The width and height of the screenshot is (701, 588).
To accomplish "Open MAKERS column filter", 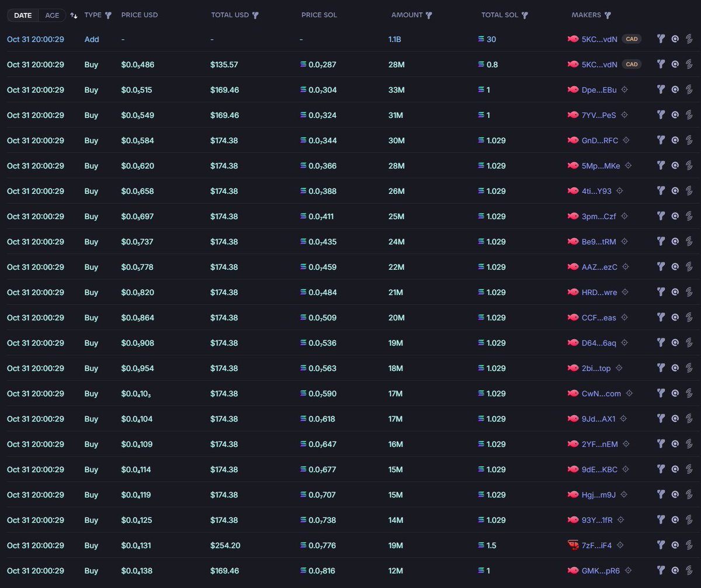I will tap(608, 16).
